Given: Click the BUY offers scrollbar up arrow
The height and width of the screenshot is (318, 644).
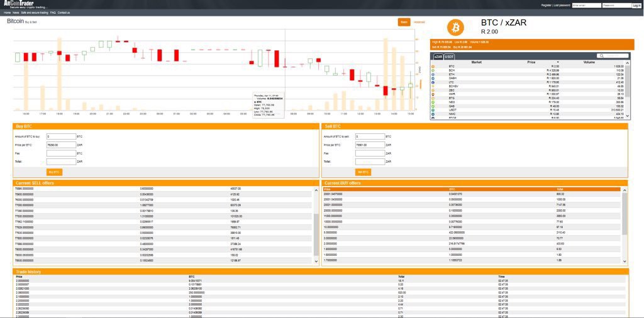Looking at the screenshot, I should click(625, 190).
